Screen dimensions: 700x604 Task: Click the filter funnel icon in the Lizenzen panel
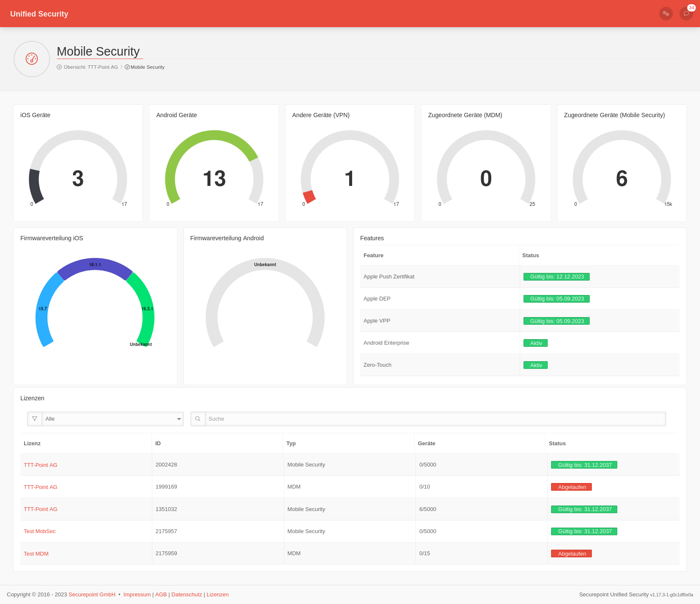tap(34, 419)
